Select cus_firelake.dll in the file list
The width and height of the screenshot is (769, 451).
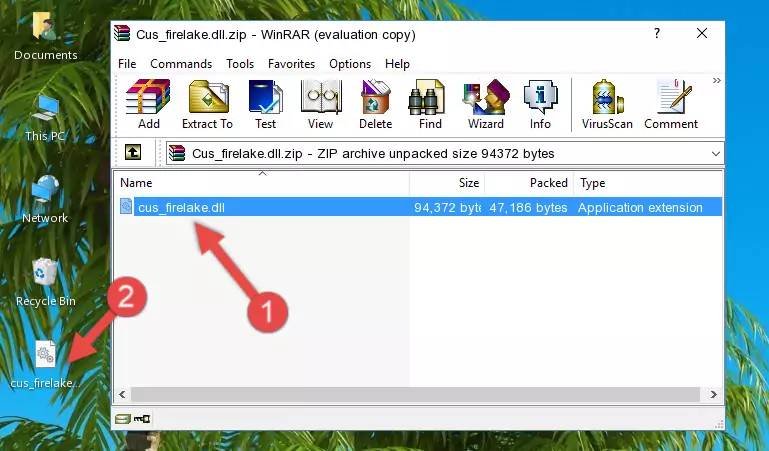[x=181, y=207]
